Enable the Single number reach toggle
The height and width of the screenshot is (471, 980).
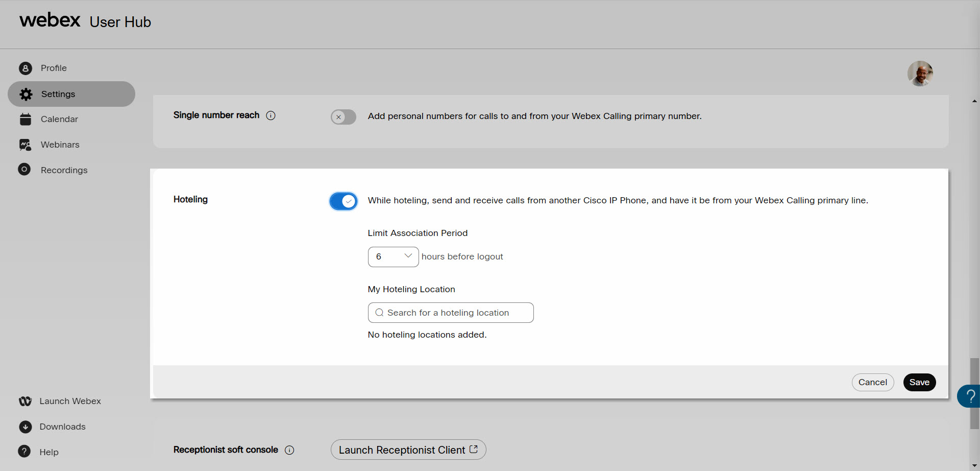click(x=344, y=117)
